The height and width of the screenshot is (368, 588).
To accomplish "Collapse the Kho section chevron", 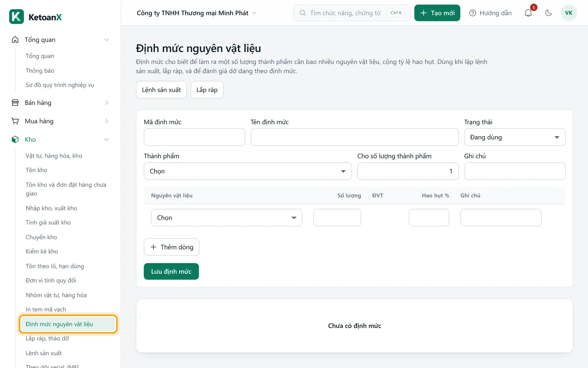I will point(107,139).
